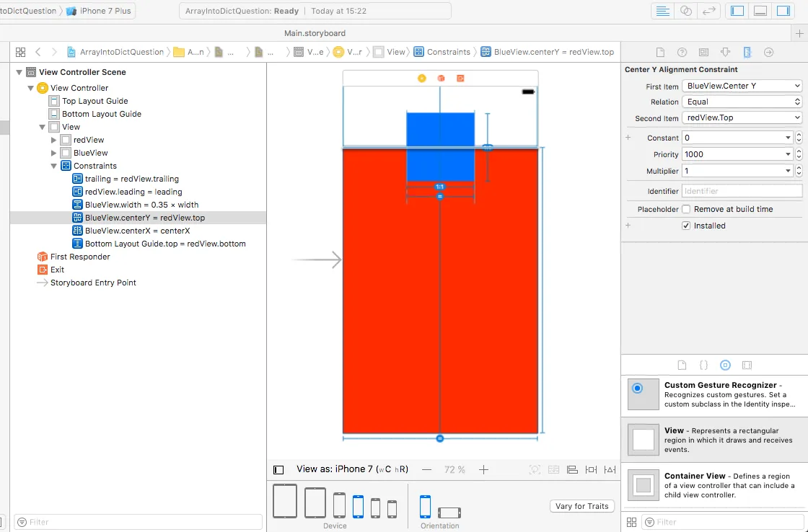This screenshot has width=808, height=532.
Task: Expand the redView disclosure triangle
Action: click(53, 140)
